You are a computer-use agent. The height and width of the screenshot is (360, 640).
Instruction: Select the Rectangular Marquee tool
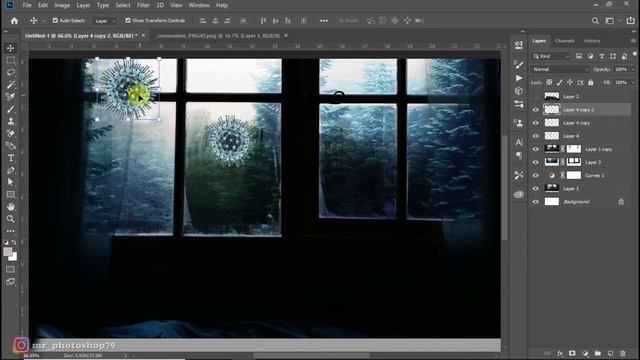click(x=11, y=60)
